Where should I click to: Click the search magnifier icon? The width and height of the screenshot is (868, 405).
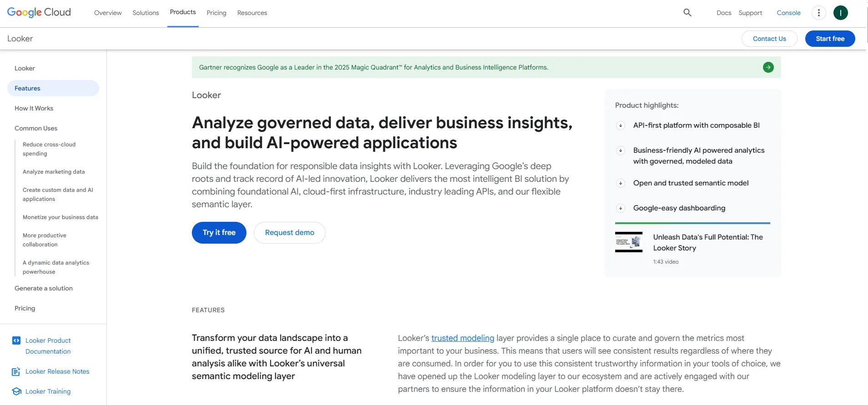click(687, 13)
